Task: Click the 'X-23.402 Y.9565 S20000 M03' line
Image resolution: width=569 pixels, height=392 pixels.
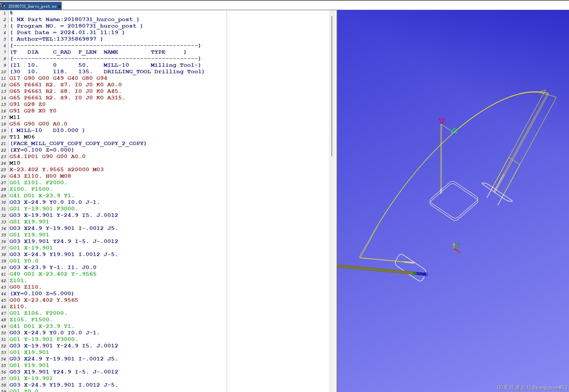Action: point(57,170)
